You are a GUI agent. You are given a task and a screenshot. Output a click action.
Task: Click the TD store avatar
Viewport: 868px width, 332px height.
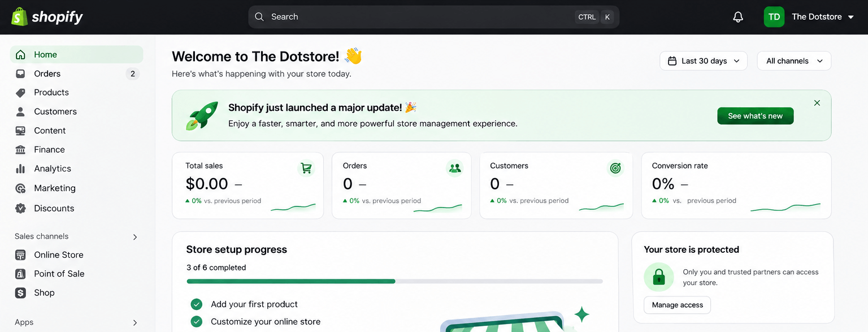[774, 17]
